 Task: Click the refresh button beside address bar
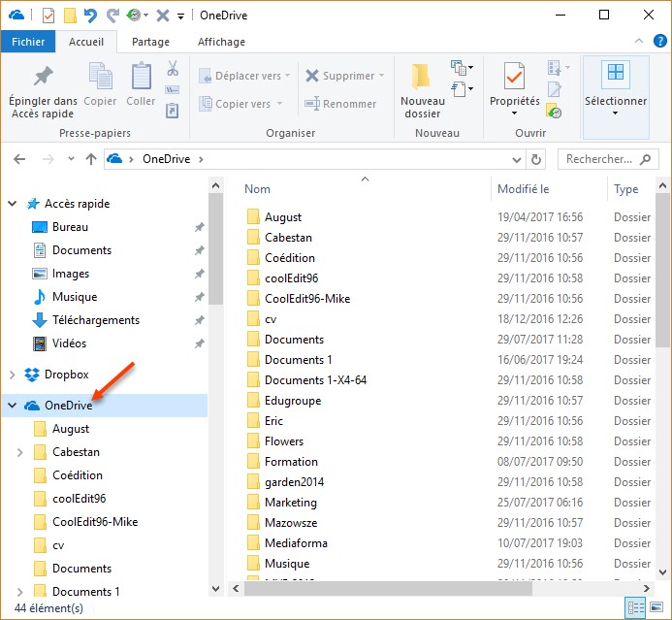pos(537,159)
